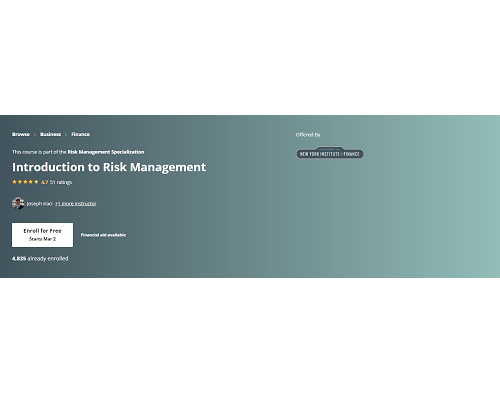Open the Financial aid available link
500x400 pixels.
[103, 235]
